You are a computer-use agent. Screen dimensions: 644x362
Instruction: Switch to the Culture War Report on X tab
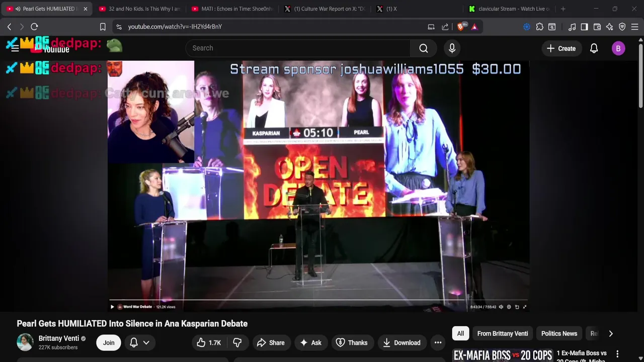coord(325,9)
